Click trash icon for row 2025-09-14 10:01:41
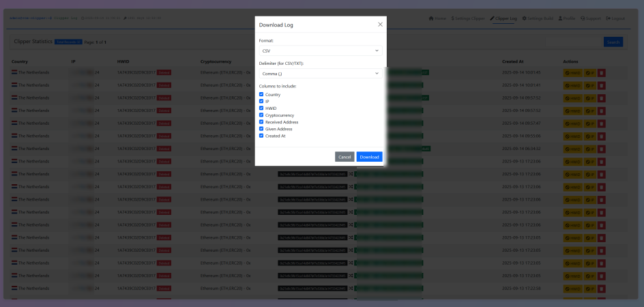The image size is (644, 307). pos(601,85)
